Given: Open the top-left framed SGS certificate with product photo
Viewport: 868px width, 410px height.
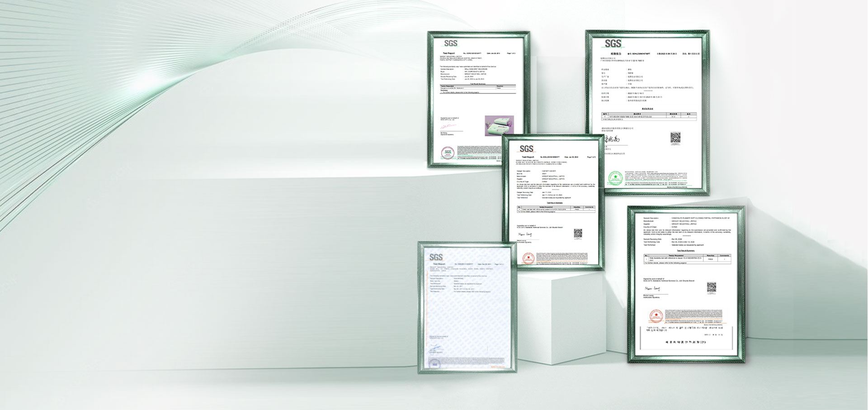Looking at the screenshot, I should pyautogui.click(x=479, y=99).
